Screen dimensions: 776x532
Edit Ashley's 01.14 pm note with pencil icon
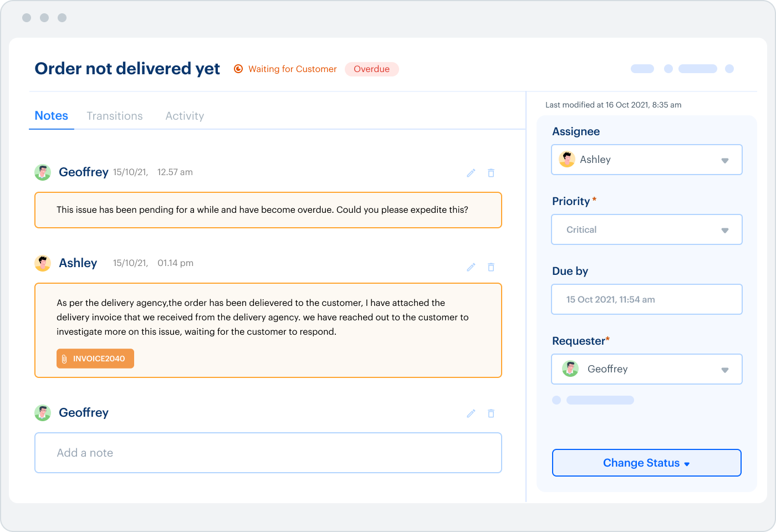(471, 267)
